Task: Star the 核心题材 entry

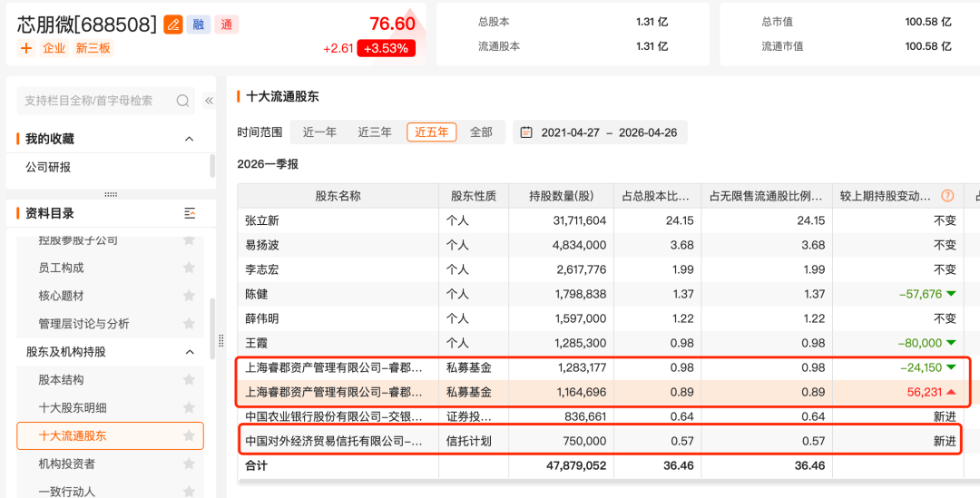Action: tap(189, 296)
